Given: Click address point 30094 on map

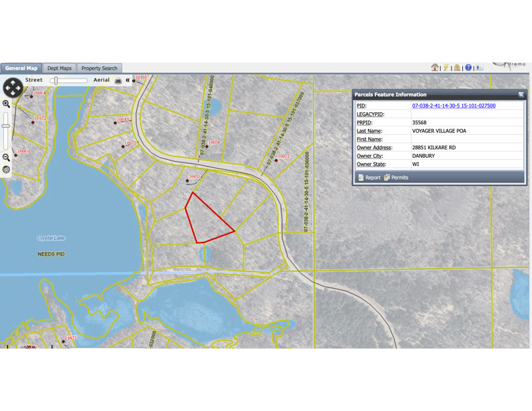Looking at the screenshot, I should [32, 97].
